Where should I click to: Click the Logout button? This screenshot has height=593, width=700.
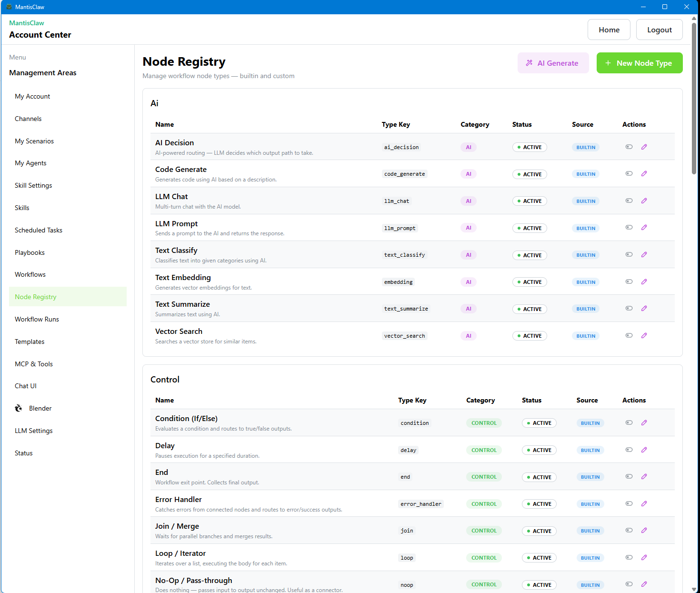[659, 29]
